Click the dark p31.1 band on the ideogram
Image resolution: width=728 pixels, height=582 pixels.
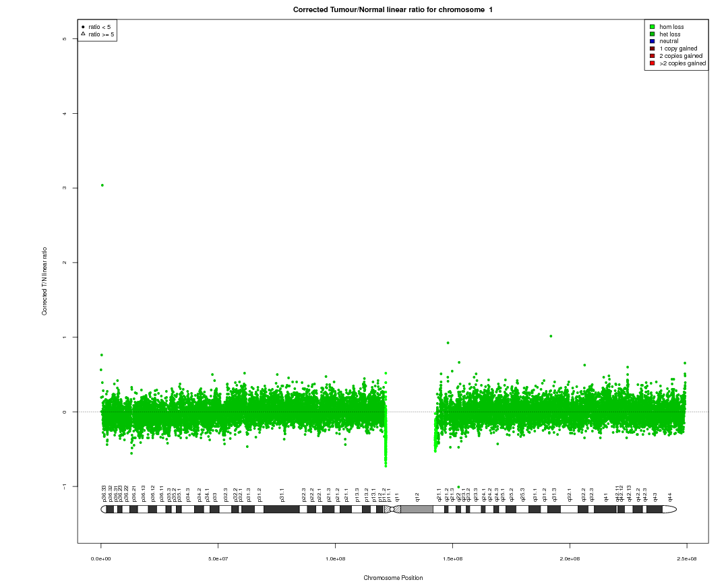click(x=281, y=509)
